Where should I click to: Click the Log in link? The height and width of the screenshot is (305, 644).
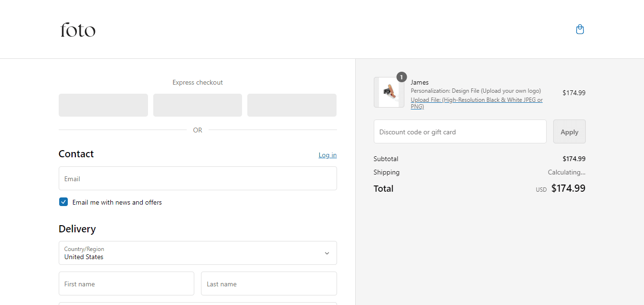pos(327,155)
